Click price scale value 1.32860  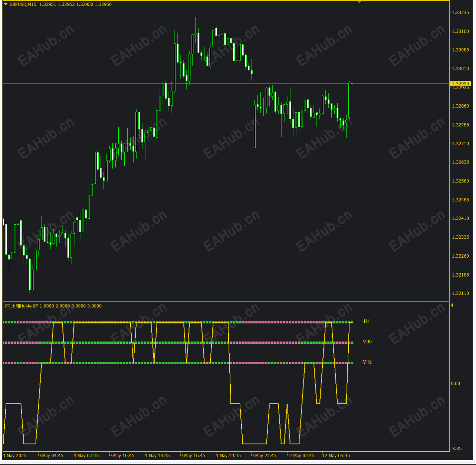[x=460, y=106]
